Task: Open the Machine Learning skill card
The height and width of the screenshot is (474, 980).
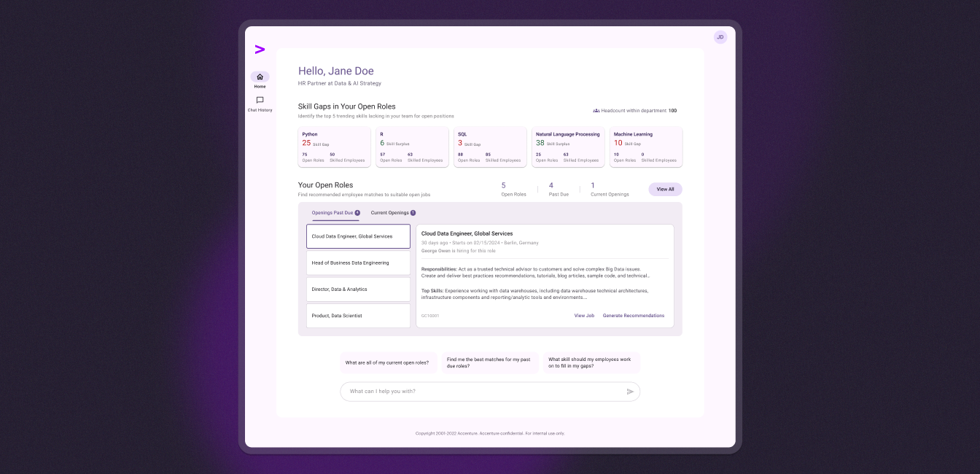Action: coord(645,147)
